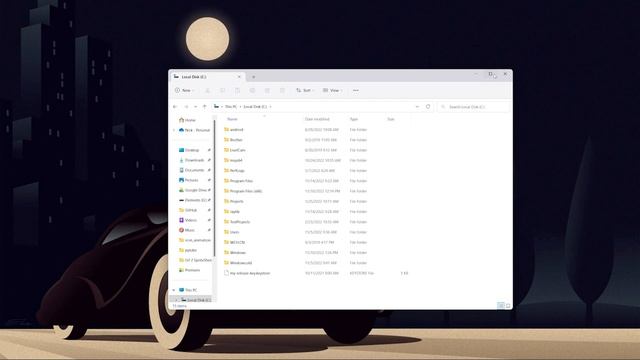Click the Copy icon in toolbar
The image size is (640, 360).
coord(222,90)
